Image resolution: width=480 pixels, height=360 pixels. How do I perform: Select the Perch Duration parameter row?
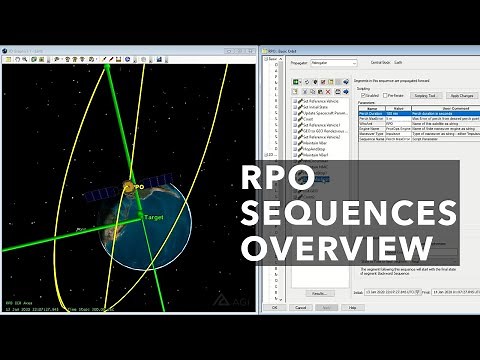pyautogui.click(x=419, y=114)
